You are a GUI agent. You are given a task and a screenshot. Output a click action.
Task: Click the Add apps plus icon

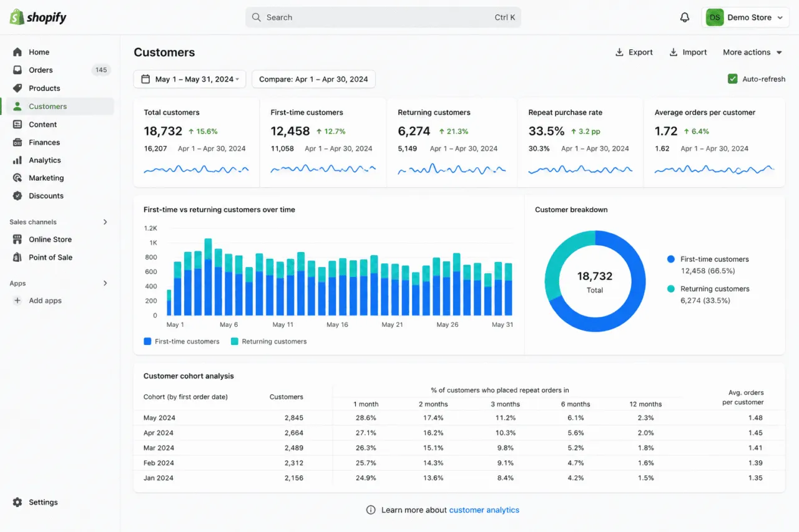(17, 301)
